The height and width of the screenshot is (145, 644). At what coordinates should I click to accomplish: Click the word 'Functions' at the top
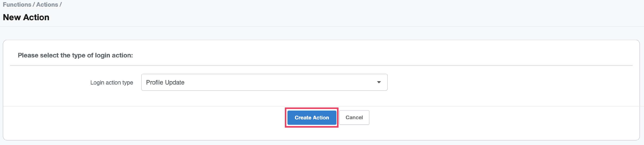point(17,5)
